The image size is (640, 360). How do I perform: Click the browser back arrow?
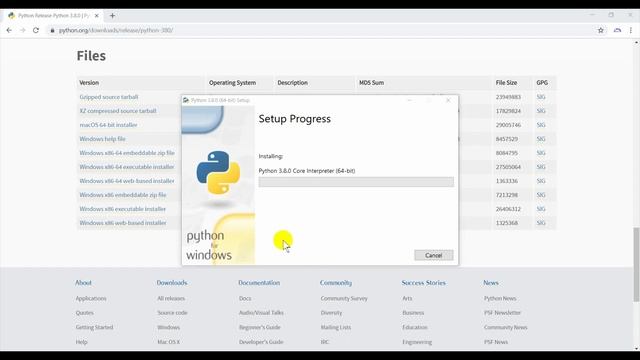tap(9, 30)
